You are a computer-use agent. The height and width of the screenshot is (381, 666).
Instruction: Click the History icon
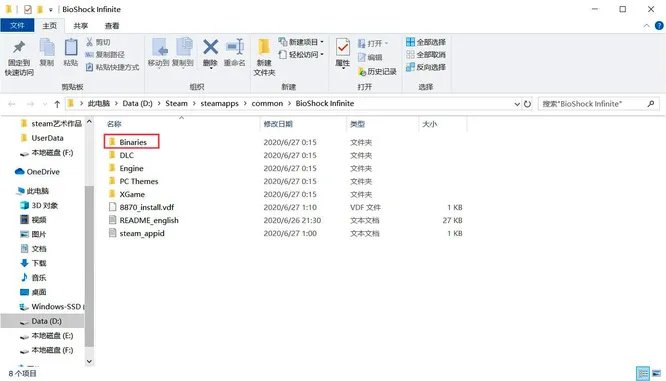(x=361, y=71)
